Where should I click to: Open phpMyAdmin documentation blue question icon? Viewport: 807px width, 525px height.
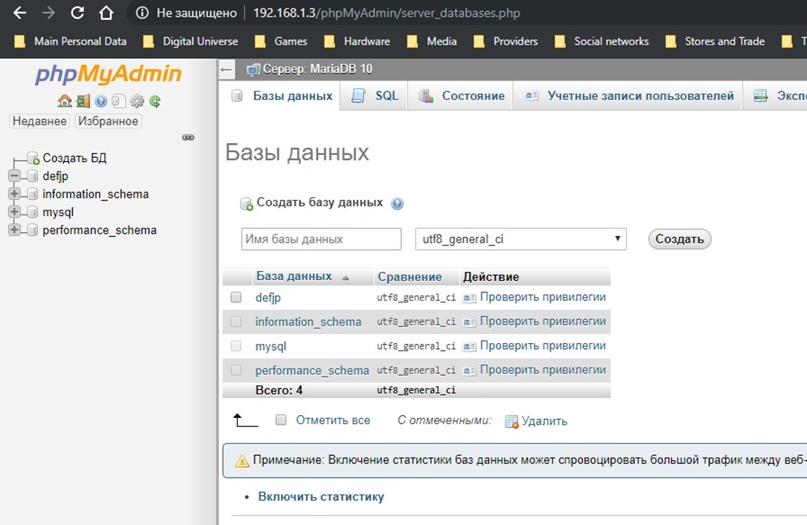pos(101,101)
